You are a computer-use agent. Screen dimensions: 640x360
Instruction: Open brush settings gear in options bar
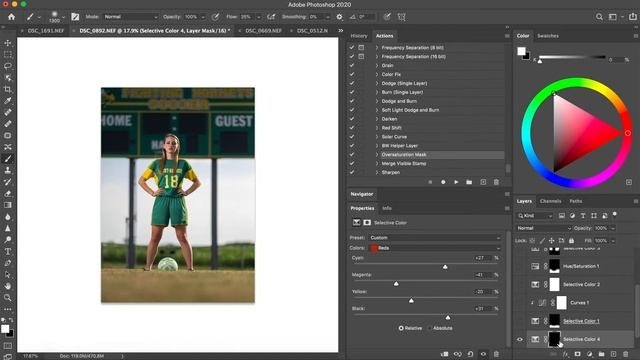click(339, 17)
